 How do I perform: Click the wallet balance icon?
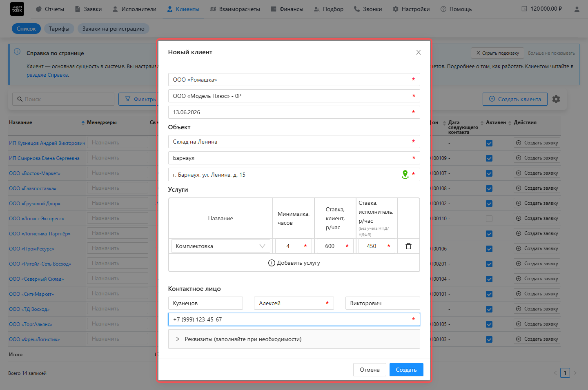tap(524, 9)
